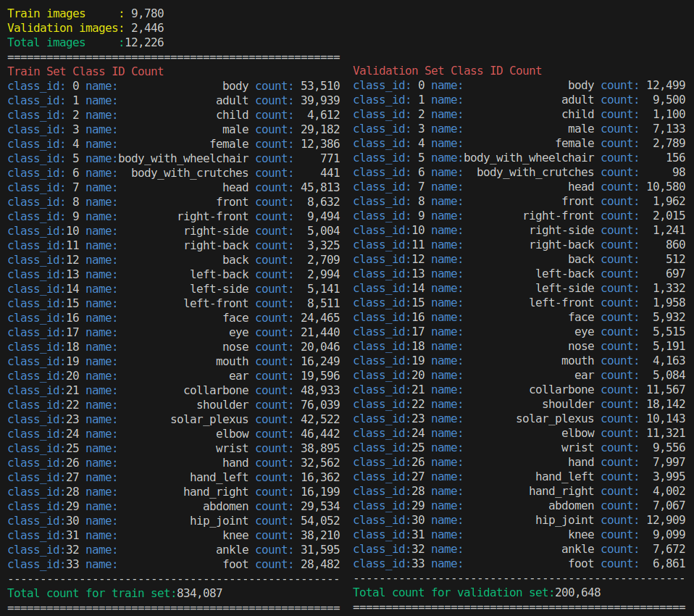Click the train abdomen count 29,534
The height and width of the screenshot is (616, 694).
point(320,506)
